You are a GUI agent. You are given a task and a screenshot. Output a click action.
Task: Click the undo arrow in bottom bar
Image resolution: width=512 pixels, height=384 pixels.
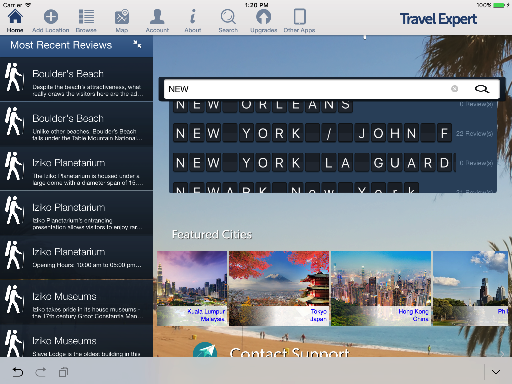(17, 372)
